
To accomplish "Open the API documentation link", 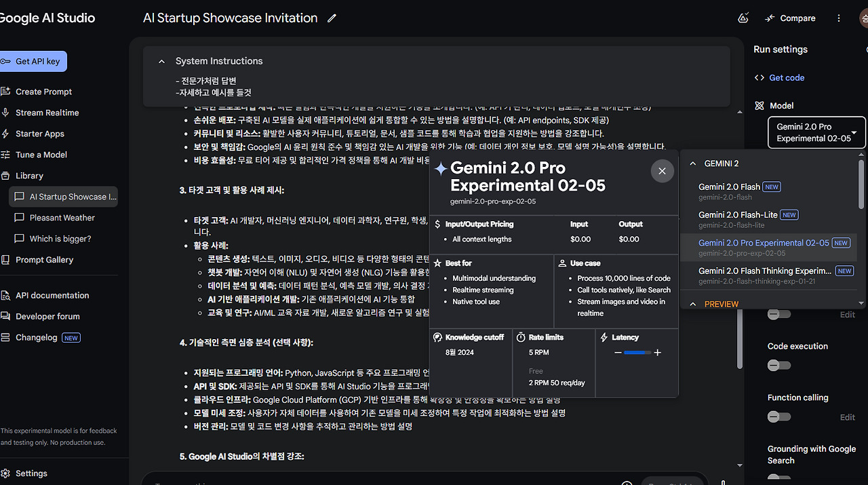I will [52, 295].
